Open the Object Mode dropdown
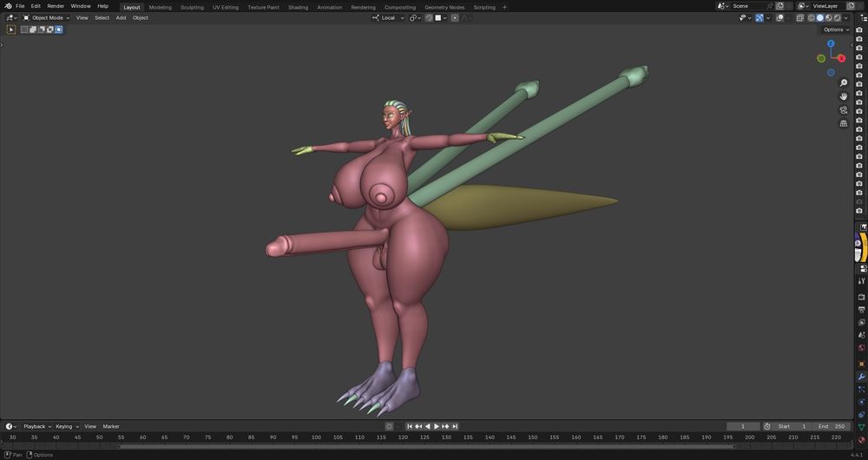The height and width of the screenshot is (460, 868). point(47,17)
